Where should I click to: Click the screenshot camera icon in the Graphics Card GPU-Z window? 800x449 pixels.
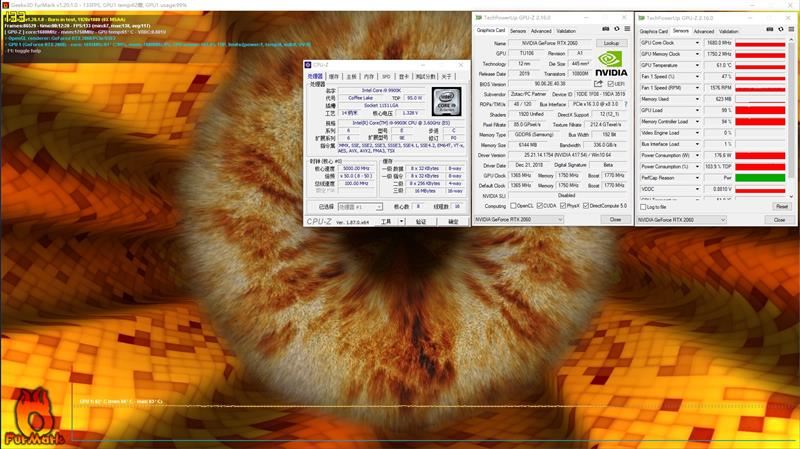605,29
